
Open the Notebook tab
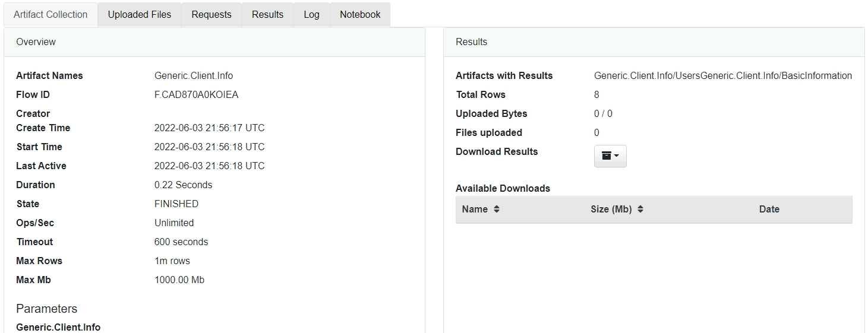(x=360, y=15)
